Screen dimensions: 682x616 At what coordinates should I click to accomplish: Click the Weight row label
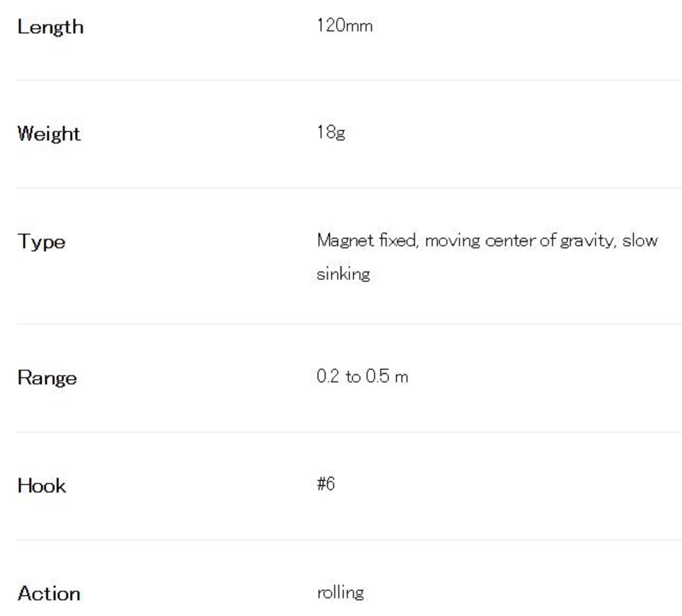point(49,134)
